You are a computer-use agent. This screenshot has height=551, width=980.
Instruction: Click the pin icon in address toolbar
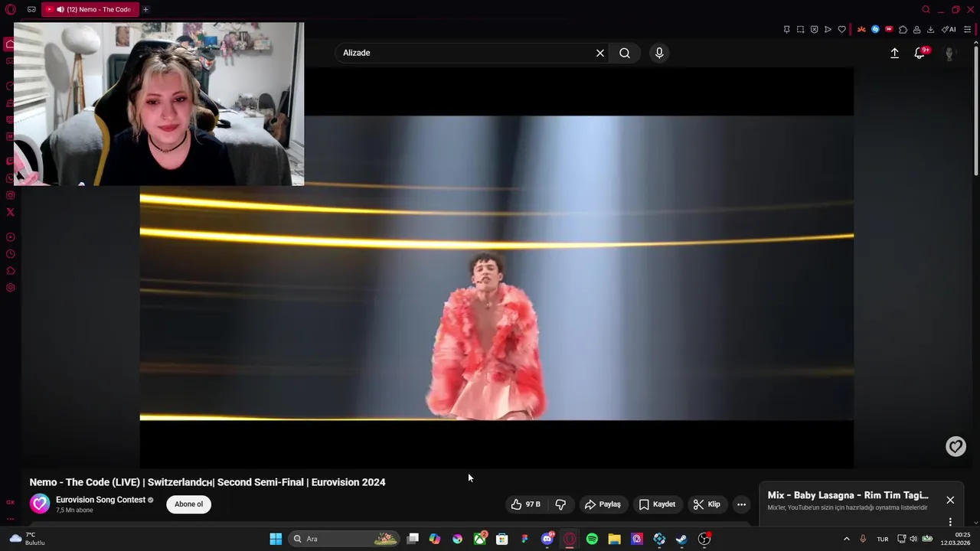(786, 30)
